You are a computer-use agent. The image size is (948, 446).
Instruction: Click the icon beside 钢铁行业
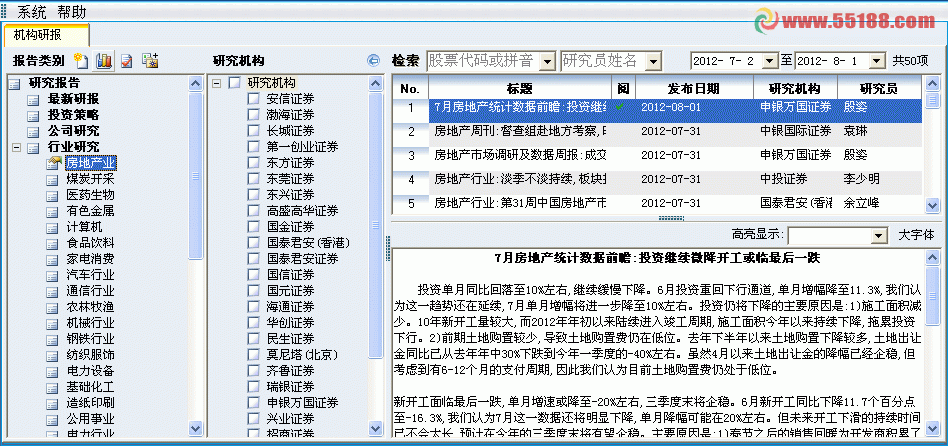tap(52, 339)
